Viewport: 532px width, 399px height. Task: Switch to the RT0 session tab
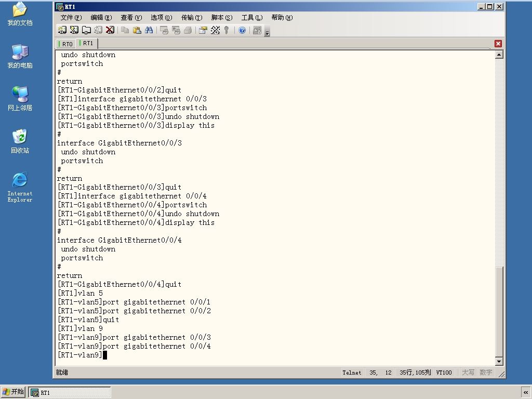coord(66,44)
